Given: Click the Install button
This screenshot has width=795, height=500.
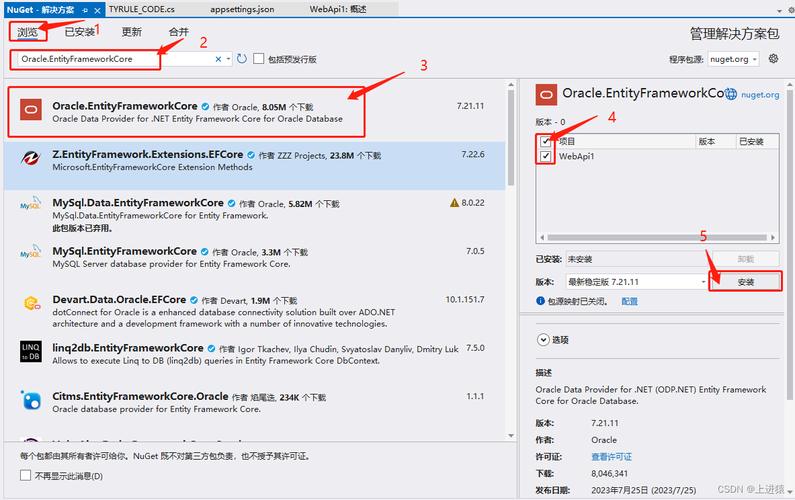Looking at the screenshot, I should (745, 281).
